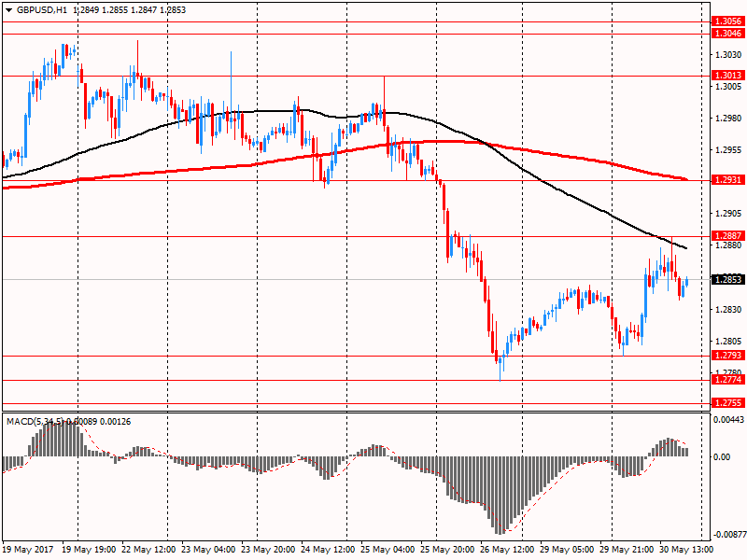
Task: Click the 1.2793 red price level label
Action: point(728,356)
